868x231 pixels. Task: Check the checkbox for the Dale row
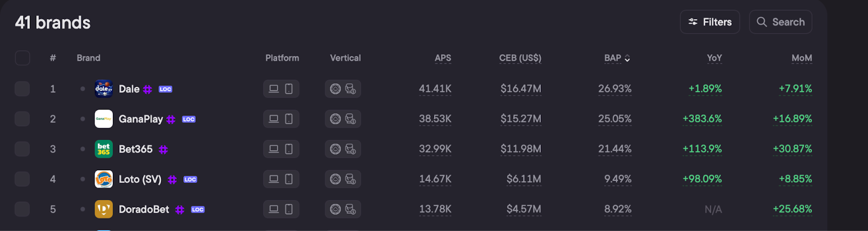[22, 89]
